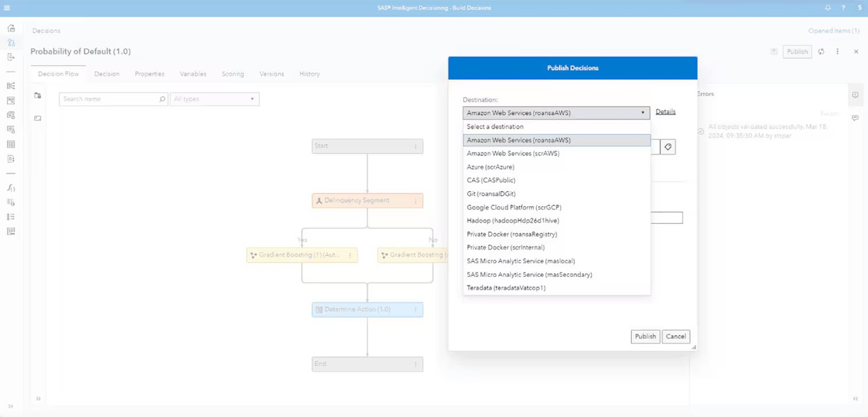Image resolution: width=868 pixels, height=417 pixels.
Task: Open the Start node options menu
Action: (416, 146)
